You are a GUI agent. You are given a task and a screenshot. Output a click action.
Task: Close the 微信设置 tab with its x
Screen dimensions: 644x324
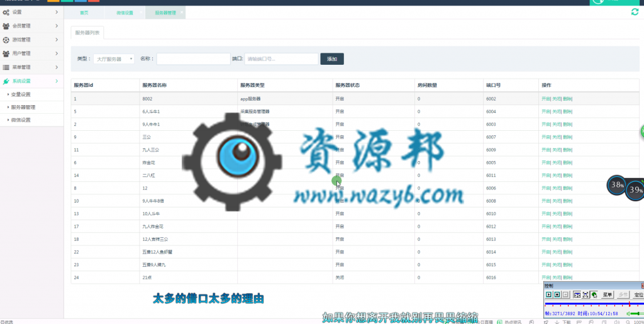click(141, 11)
